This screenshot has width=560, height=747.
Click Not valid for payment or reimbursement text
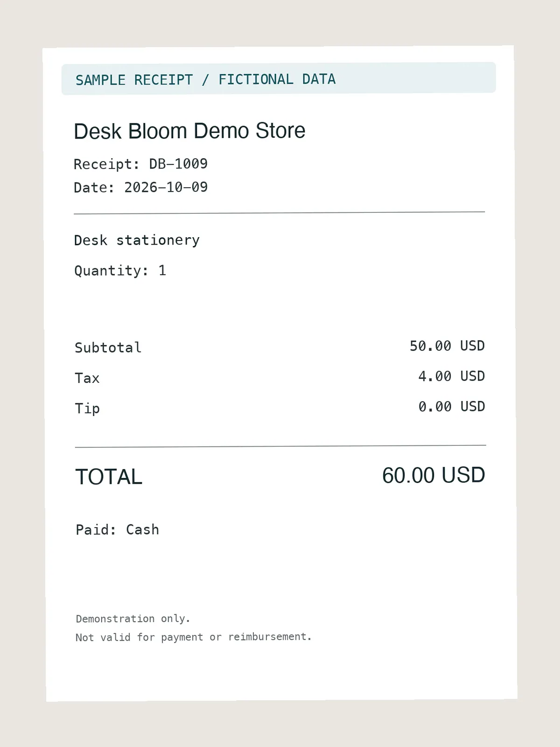pos(193,637)
